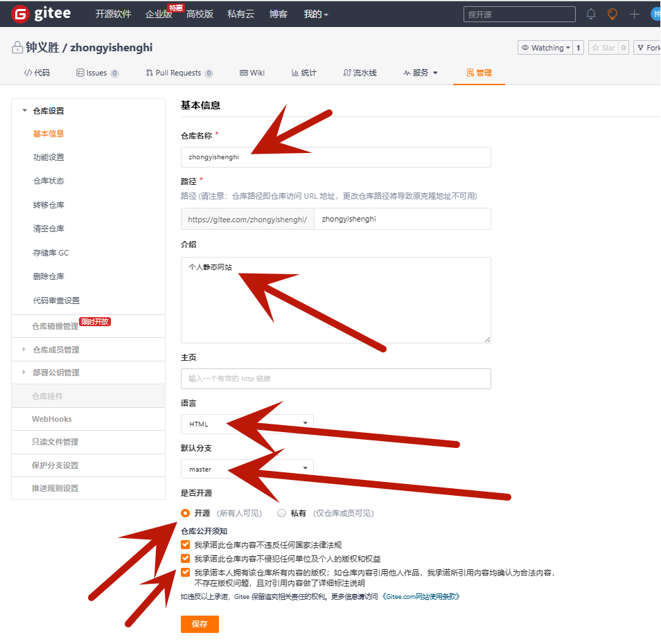Open the 我的 dropdown menu
Image resolution: width=661 pixels, height=644 pixels.
click(x=316, y=15)
